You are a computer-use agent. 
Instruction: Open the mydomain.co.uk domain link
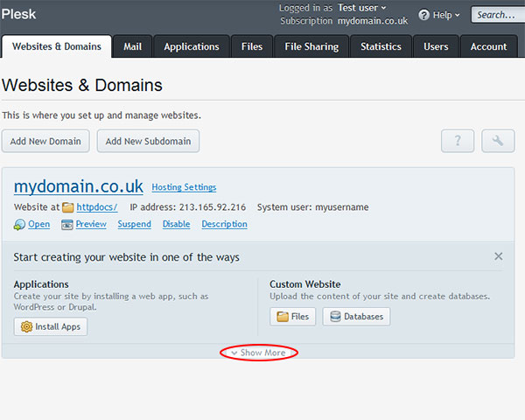79,186
